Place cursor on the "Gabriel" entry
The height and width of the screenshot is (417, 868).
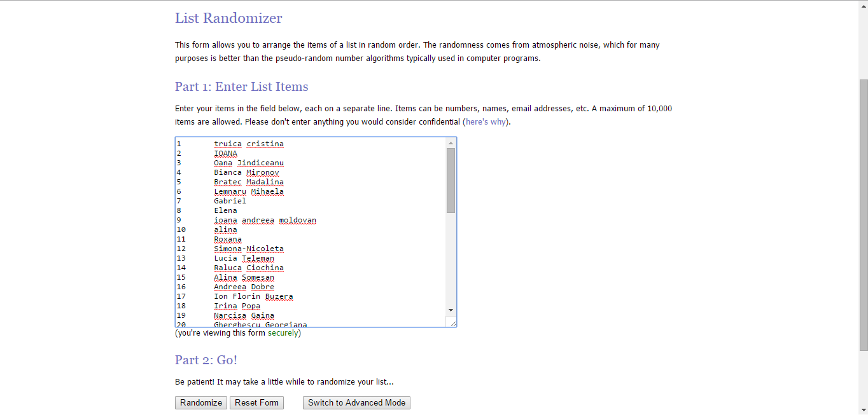(230, 201)
